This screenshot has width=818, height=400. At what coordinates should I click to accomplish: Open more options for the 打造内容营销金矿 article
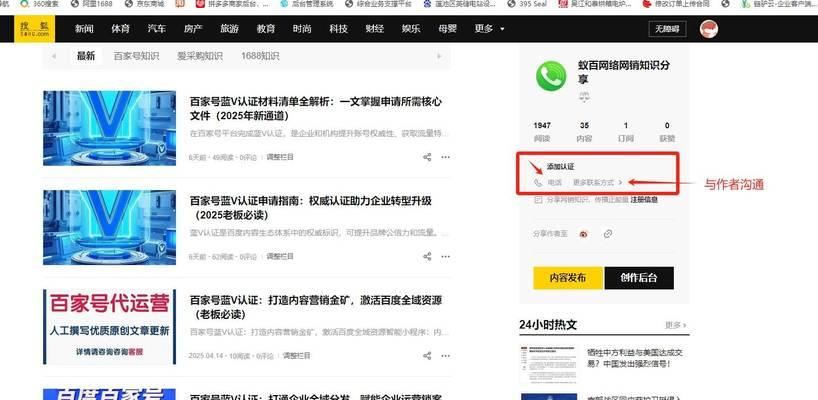click(445, 356)
